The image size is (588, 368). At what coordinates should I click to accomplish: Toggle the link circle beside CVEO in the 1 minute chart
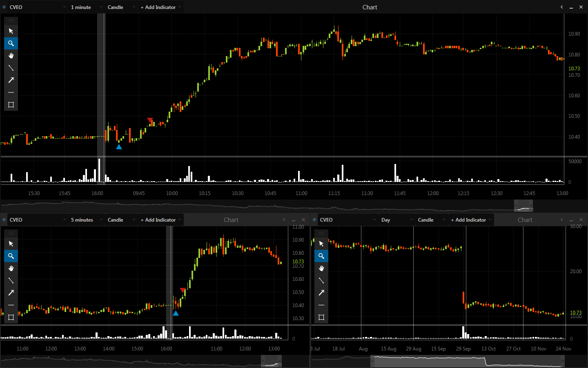(4, 7)
